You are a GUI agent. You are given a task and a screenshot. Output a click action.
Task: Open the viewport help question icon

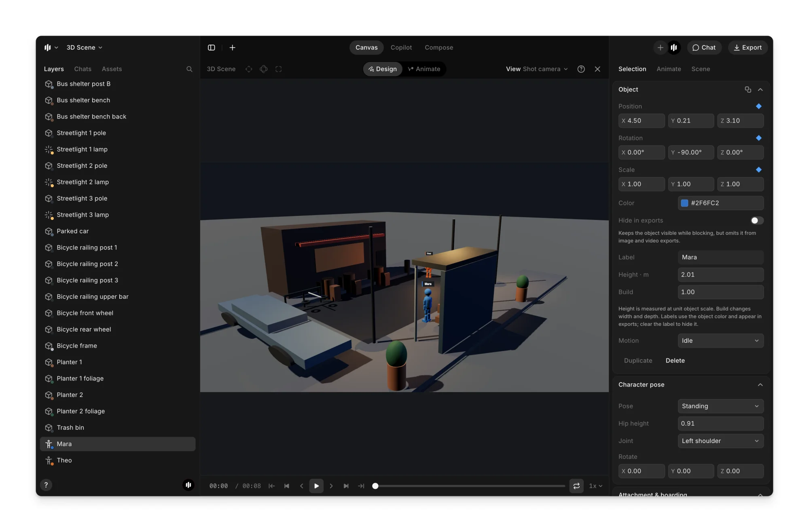[x=581, y=69]
